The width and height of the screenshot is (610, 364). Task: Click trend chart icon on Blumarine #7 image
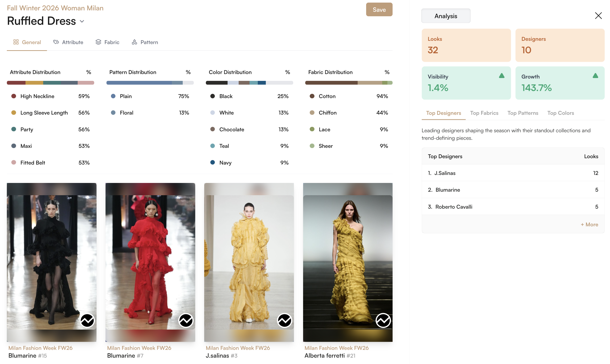[x=186, y=320]
